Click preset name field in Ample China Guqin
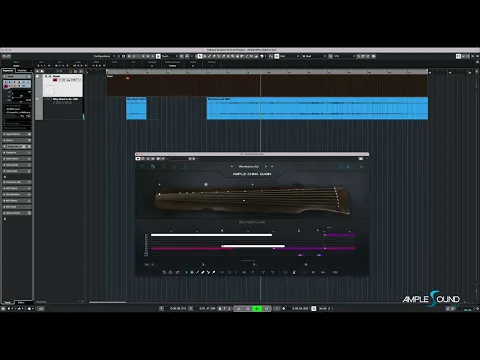Screen dimensions: 480x360 249,166
